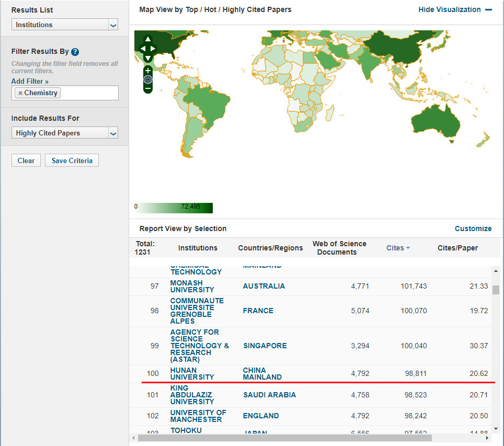Image resolution: width=504 pixels, height=446 pixels.
Task: Pan the map right with arrow control
Action: pos(153,49)
